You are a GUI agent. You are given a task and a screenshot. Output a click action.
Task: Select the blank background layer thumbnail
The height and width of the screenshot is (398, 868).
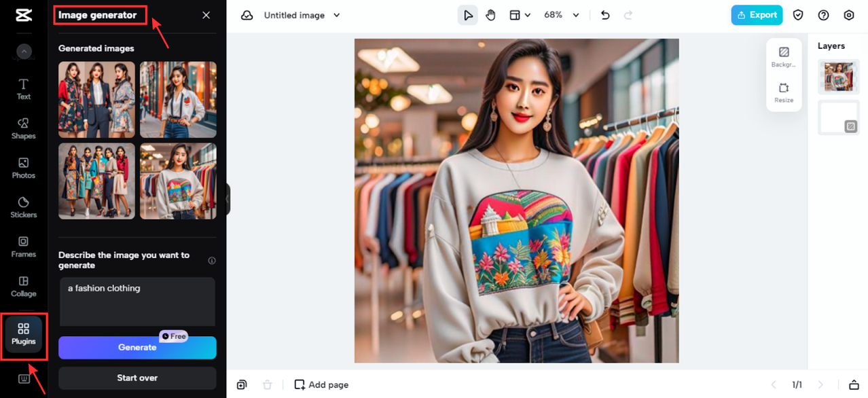(839, 117)
